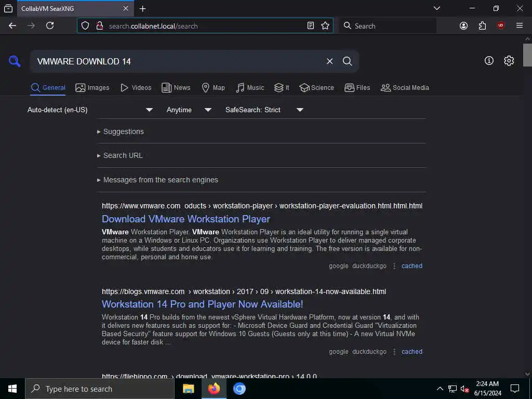Click the muted volume tray icon

[465, 389]
